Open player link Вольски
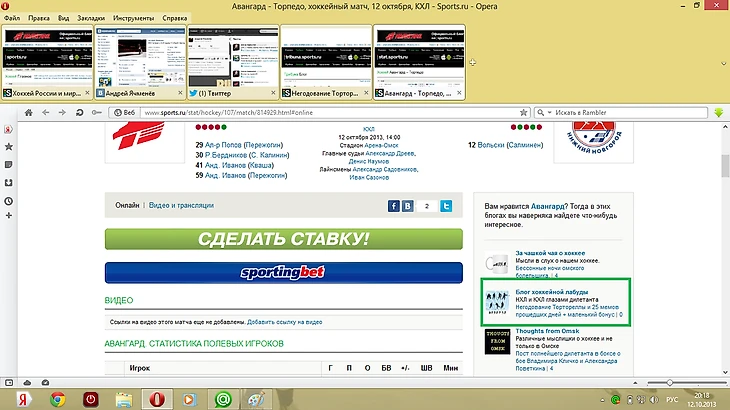 (x=491, y=145)
